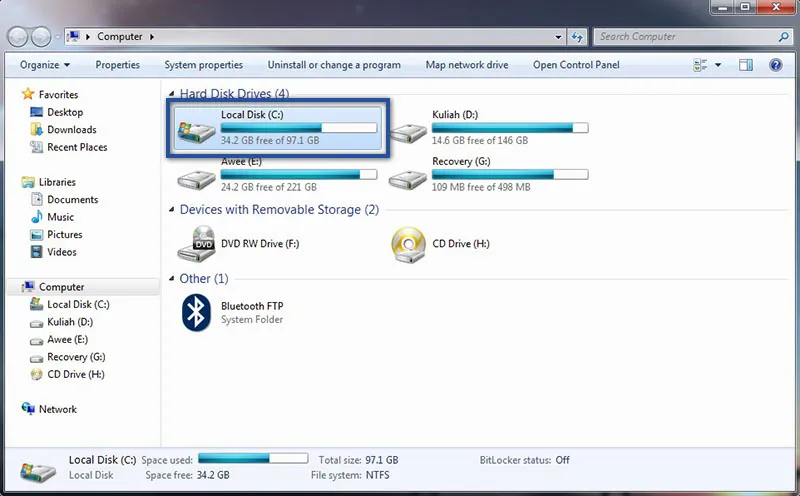The image size is (800, 496).
Task: Open recent pages dropdown beside navigation arrows
Action: (58, 37)
